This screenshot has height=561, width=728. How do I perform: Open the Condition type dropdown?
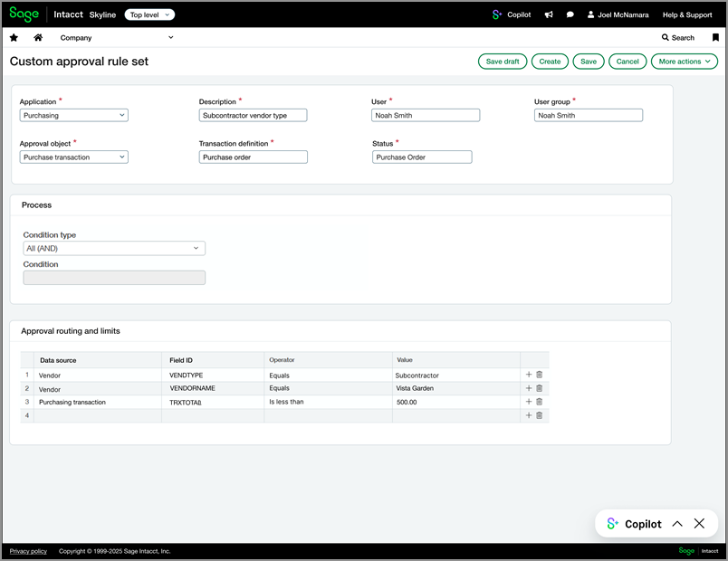(114, 248)
